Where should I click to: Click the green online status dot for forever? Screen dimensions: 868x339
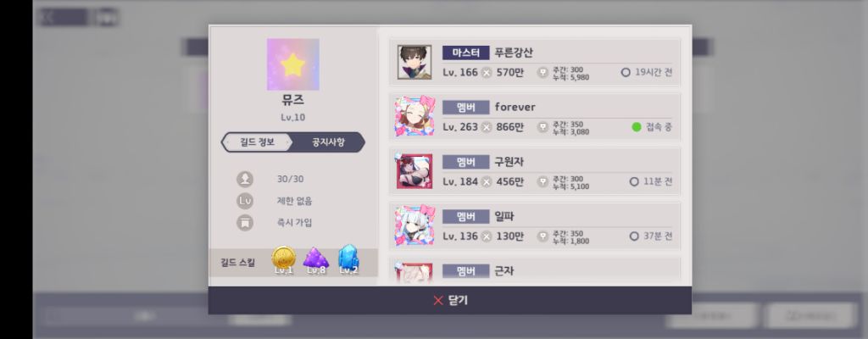[x=637, y=127]
